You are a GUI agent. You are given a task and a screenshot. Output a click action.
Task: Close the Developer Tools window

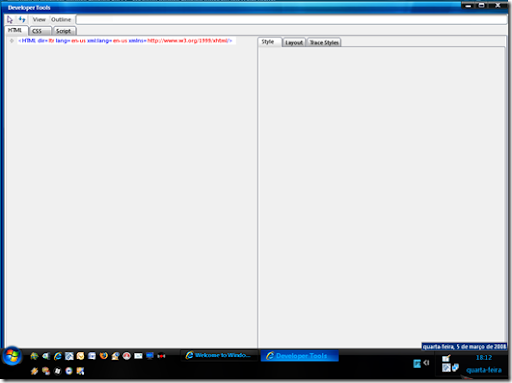(x=498, y=5)
